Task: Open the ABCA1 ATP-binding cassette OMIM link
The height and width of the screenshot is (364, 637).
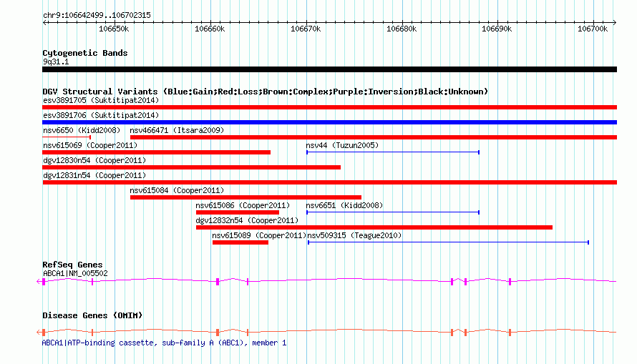Action: point(164,343)
